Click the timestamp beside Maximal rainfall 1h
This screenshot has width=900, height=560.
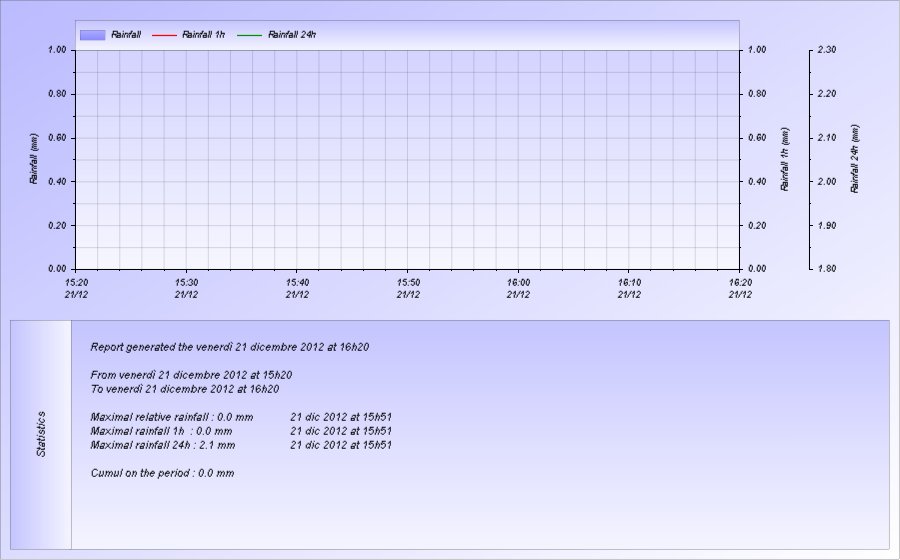coord(341,431)
